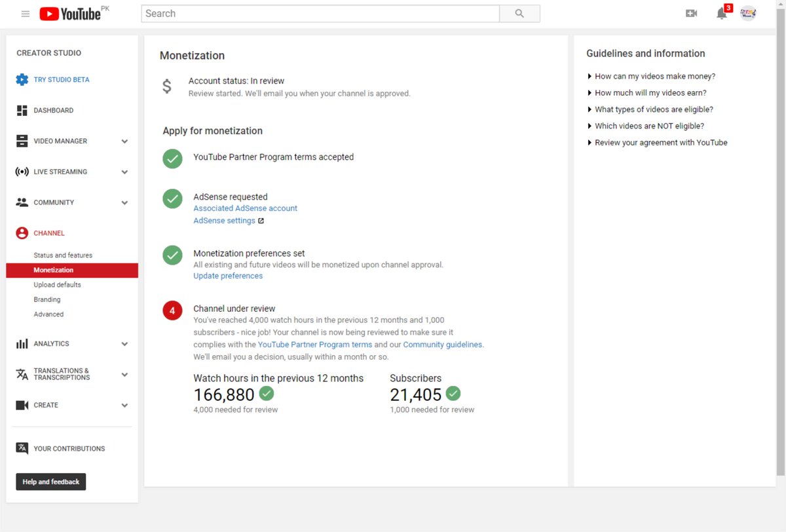Click the Live Streaming broadcast icon
The image size is (786, 532).
coord(22,172)
